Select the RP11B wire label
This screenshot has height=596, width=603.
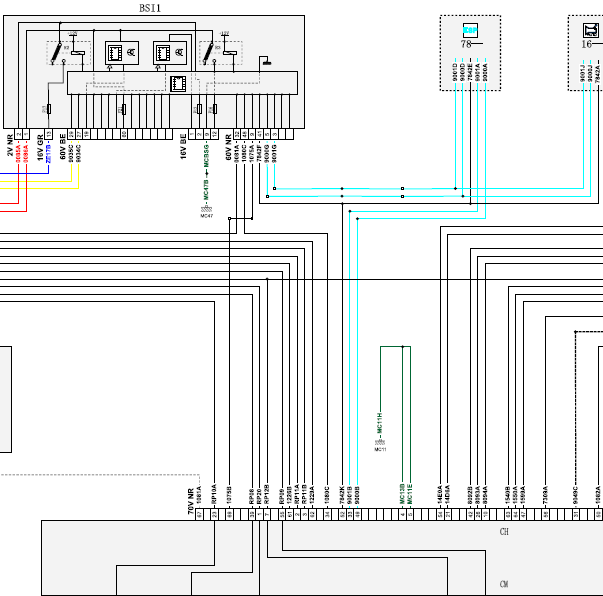pos(305,494)
